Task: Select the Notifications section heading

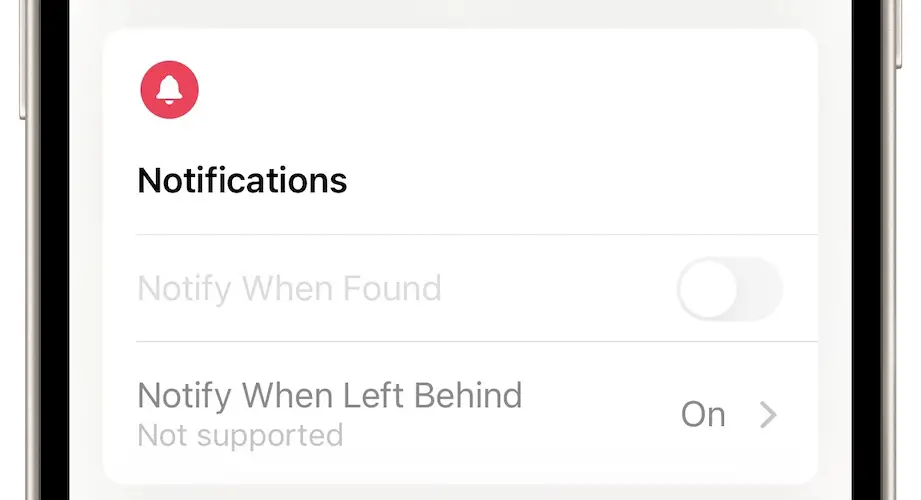Action: tap(242, 181)
